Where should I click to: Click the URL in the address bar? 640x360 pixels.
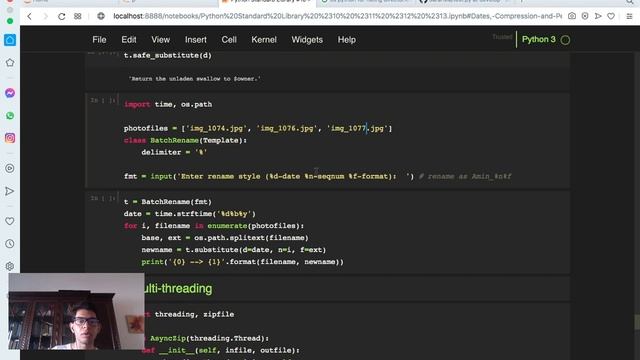(337, 16)
